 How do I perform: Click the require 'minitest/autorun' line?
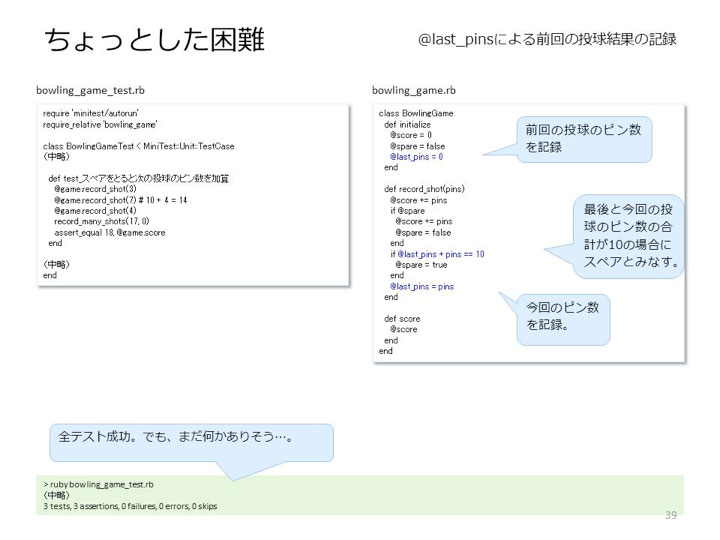(x=90, y=113)
